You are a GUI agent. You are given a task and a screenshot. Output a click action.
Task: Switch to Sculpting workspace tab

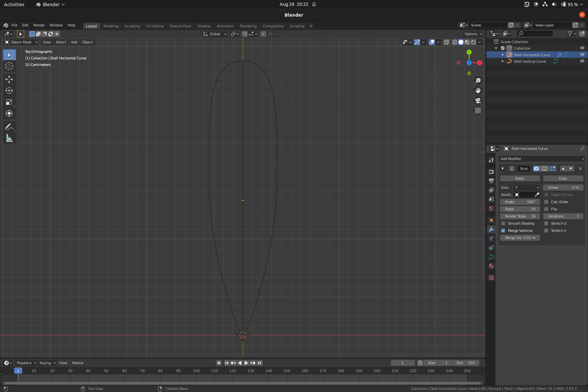tap(132, 26)
